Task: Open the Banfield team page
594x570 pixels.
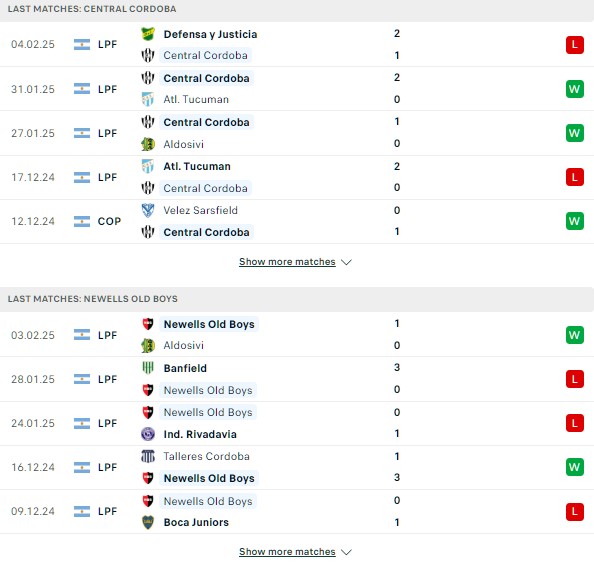Action: (185, 368)
